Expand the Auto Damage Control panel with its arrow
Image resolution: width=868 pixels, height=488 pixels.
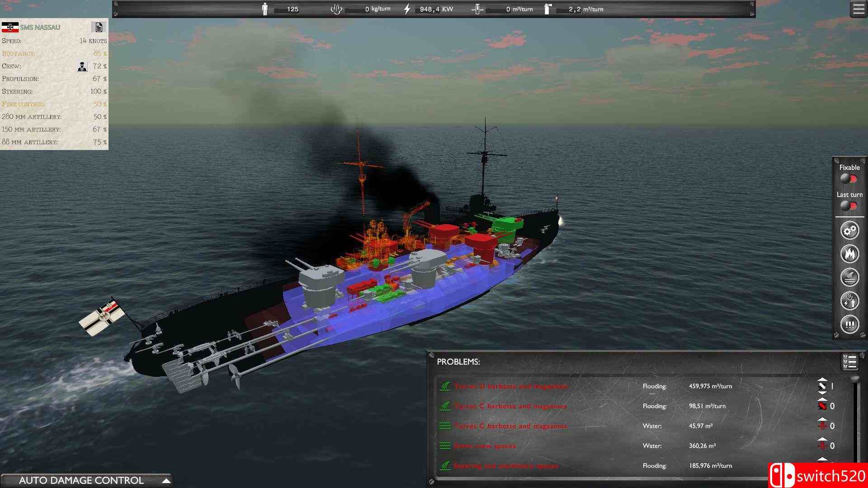167,480
